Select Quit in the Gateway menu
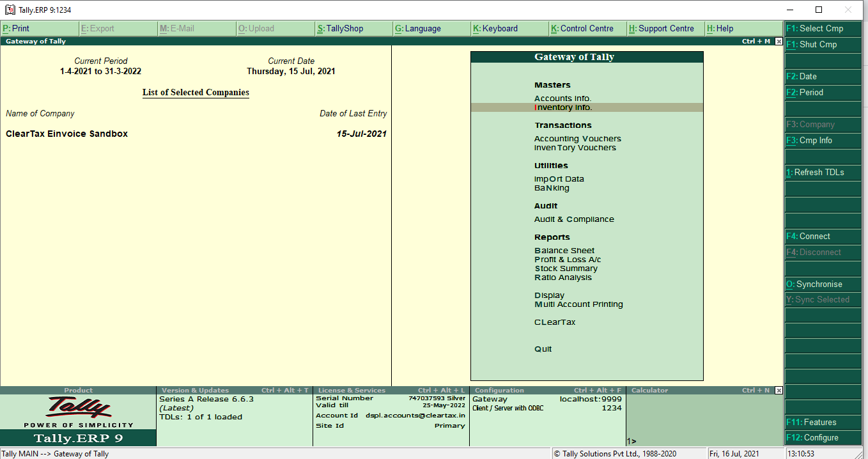 click(543, 348)
